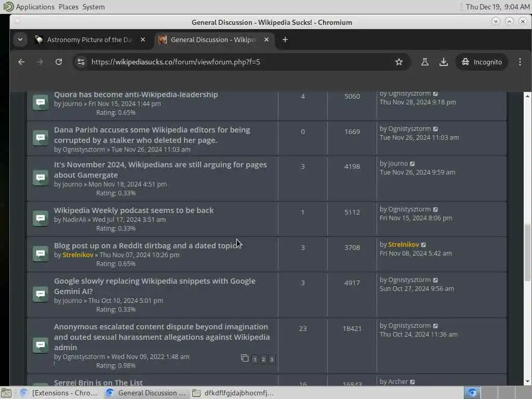Open the System menu
532x399 pixels.
(94, 7)
